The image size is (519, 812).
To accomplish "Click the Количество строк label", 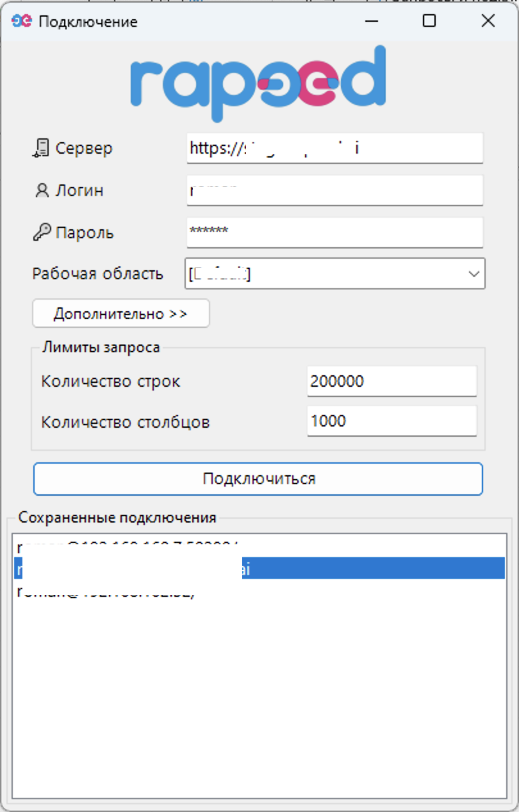I will click(x=111, y=382).
